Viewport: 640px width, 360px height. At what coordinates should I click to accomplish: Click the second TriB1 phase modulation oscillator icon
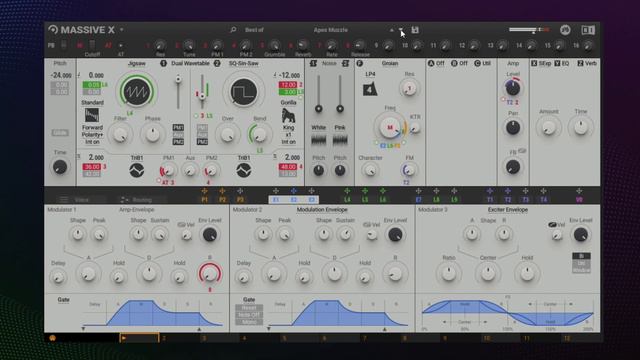coord(244,170)
